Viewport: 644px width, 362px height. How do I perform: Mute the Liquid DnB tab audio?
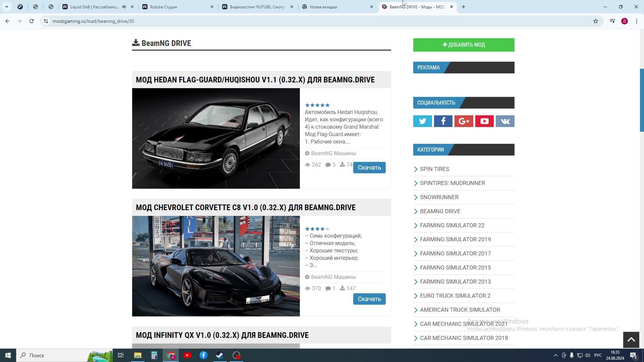point(124,7)
